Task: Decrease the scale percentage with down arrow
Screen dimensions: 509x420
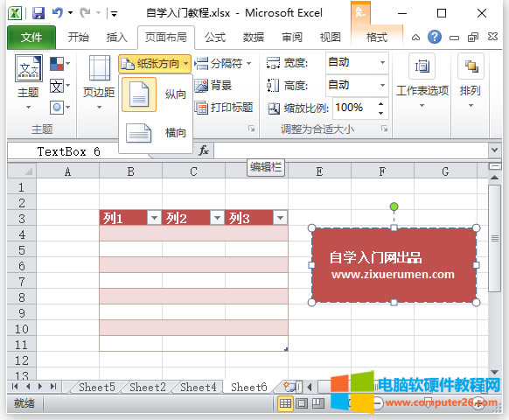Action: (381, 113)
